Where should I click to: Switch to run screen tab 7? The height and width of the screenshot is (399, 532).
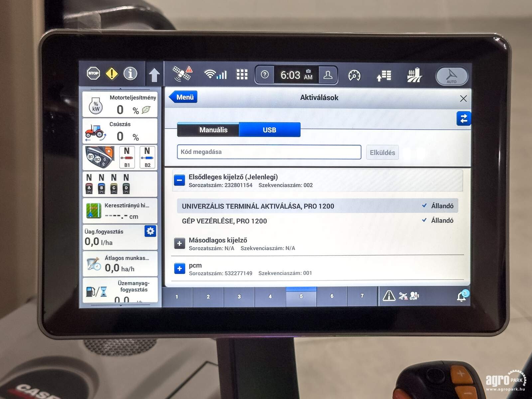click(x=362, y=296)
